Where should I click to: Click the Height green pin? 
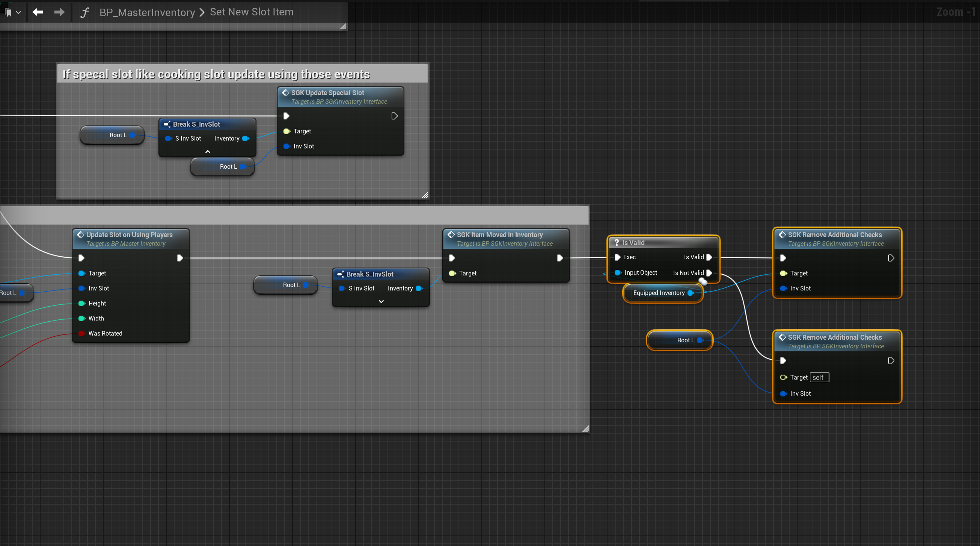(81, 303)
